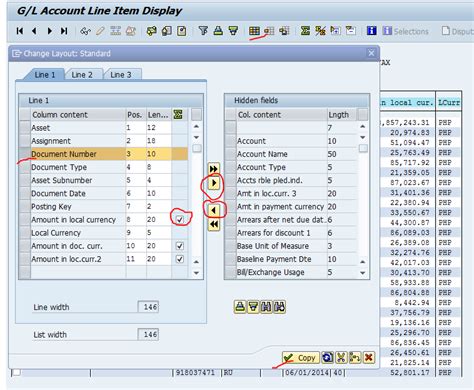Sort descending from the main toolbar
Viewport: 474px width, 390px height.
click(233, 31)
